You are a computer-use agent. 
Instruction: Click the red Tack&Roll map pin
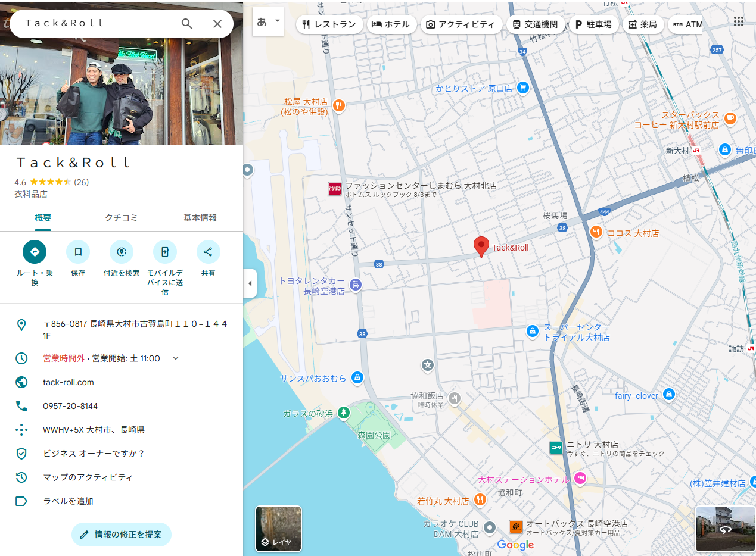(x=481, y=246)
